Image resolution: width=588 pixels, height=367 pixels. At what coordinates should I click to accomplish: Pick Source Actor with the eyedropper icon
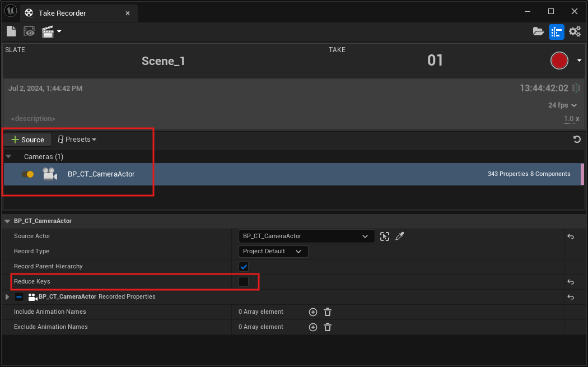click(x=399, y=236)
